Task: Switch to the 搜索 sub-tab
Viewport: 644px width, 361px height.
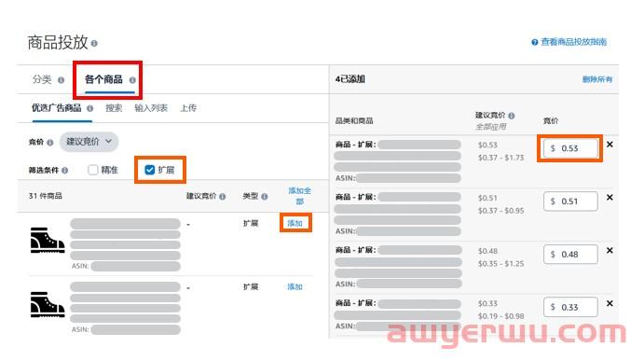Action: [114, 107]
